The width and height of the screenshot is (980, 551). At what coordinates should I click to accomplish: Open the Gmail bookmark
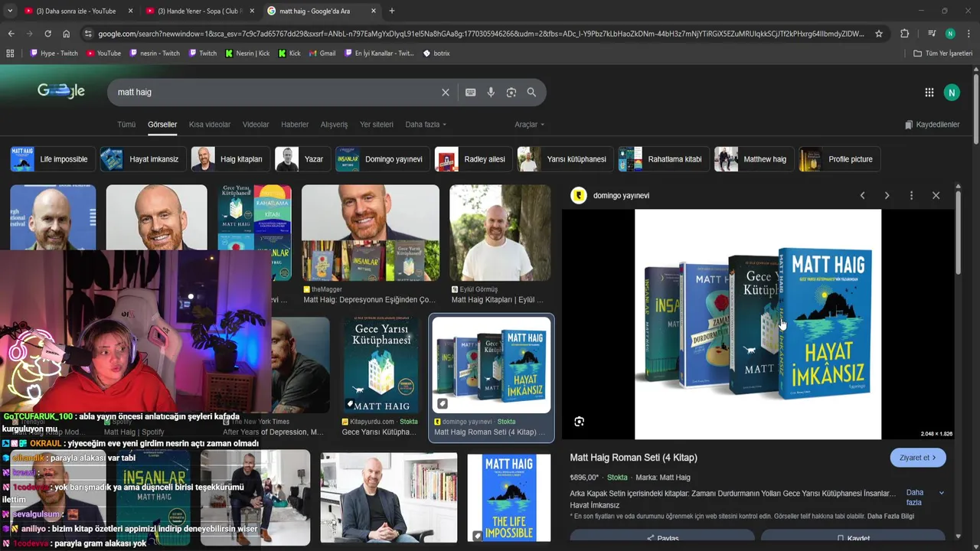click(322, 54)
